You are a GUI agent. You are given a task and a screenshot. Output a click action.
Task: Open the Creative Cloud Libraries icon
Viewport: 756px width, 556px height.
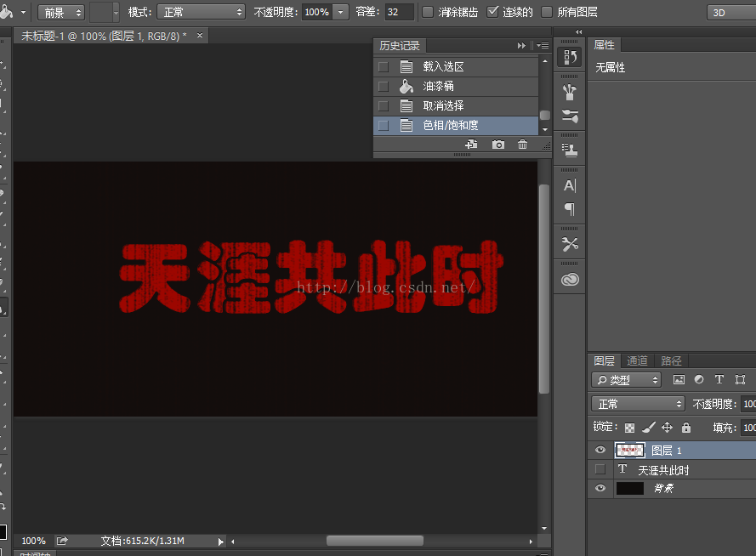[x=570, y=280]
